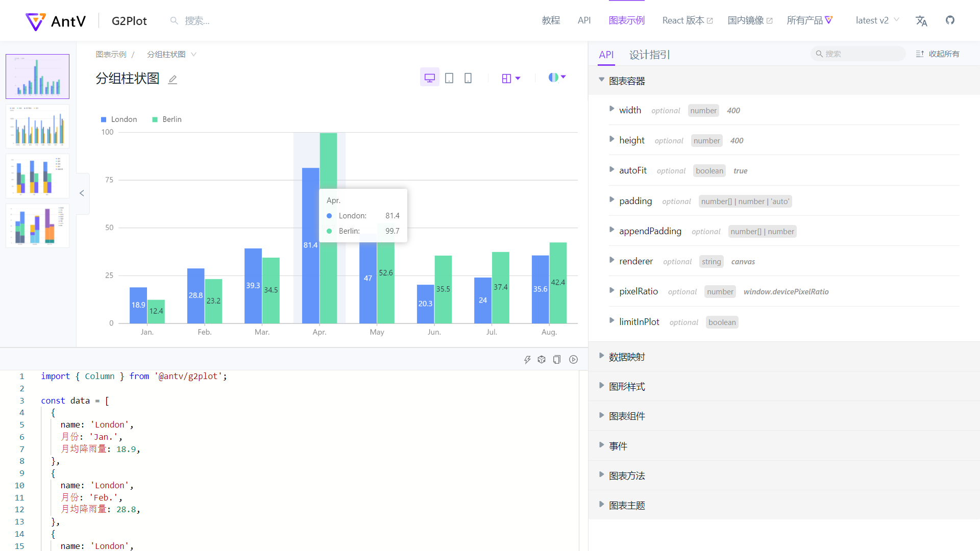This screenshot has height=551, width=980.
Task: Expand the 数据映射 section
Action: point(627,357)
